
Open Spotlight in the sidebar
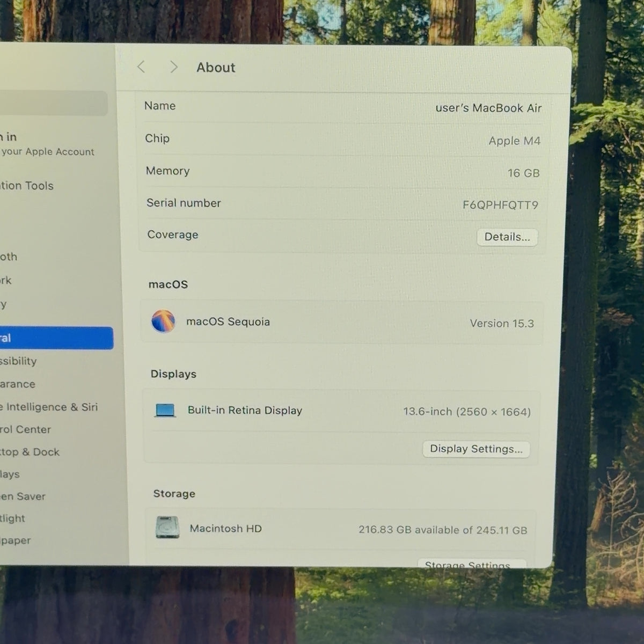coord(12,518)
